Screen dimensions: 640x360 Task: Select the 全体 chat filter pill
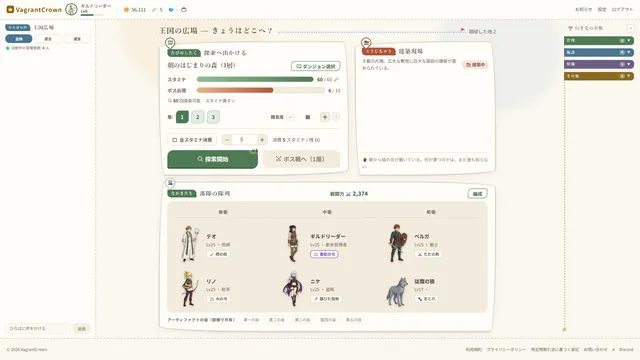point(19,39)
